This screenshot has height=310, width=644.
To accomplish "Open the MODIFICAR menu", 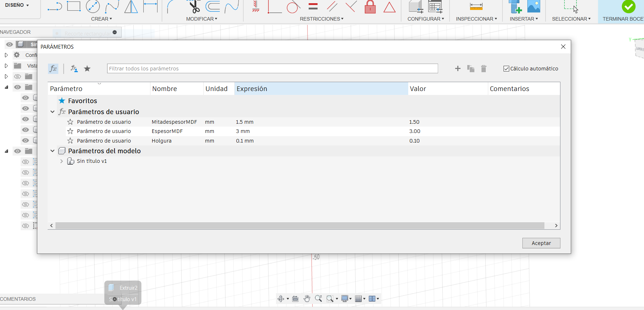I will click(202, 19).
